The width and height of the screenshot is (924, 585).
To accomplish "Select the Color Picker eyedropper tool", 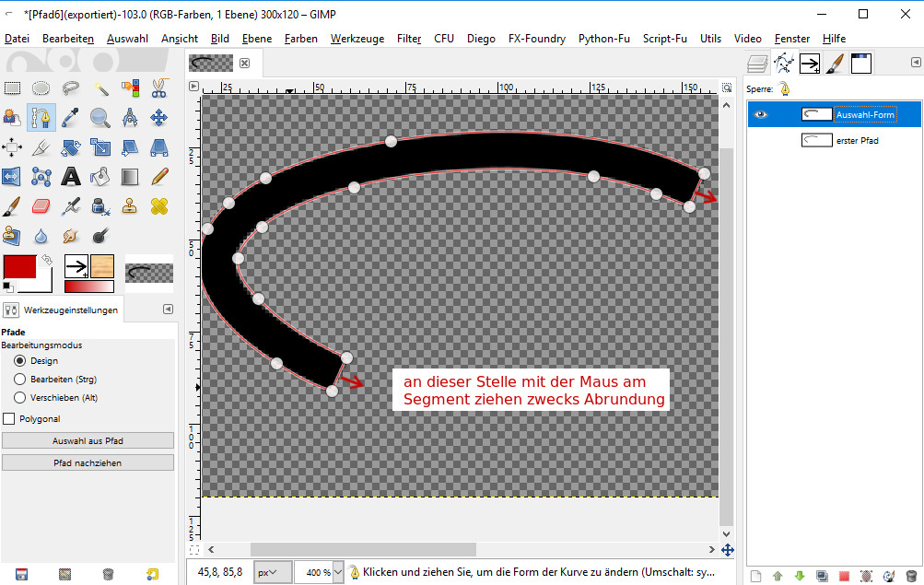I will (71, 118).
